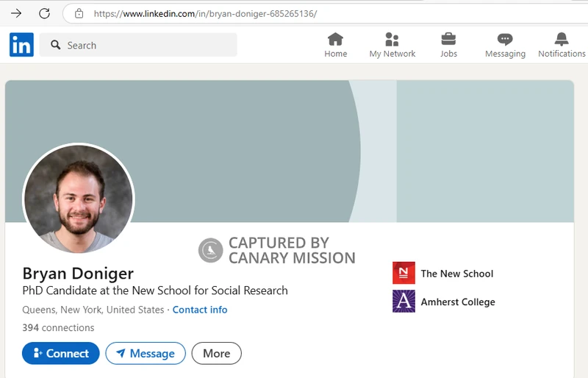Click the browser forward arrow

(16, 13)
